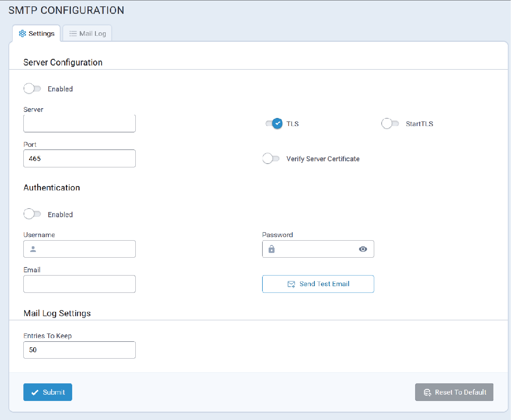Toggle Verify Server Certificate on
Screen dimensions: 511x420
271,159
